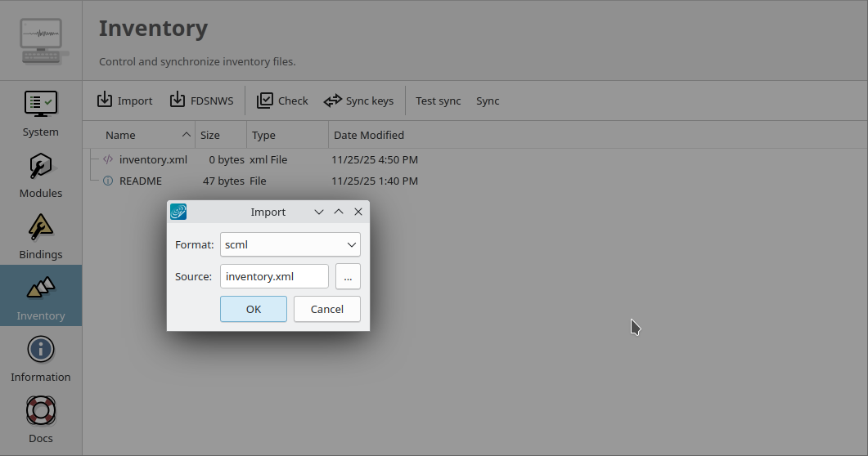Open the Modules section
Viewport: 868px width, 456px height.
coord(40,175)
